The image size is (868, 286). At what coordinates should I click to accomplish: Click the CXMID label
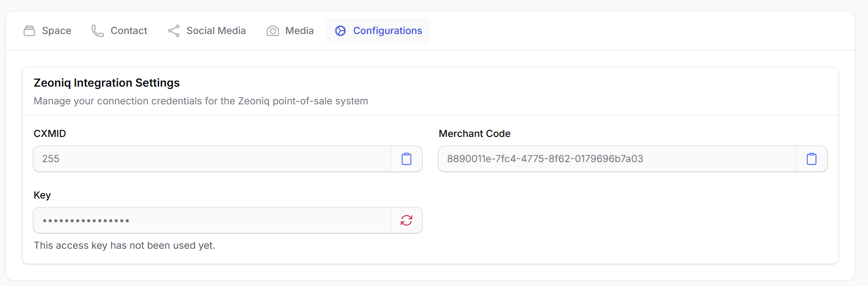tap(50, 134)
